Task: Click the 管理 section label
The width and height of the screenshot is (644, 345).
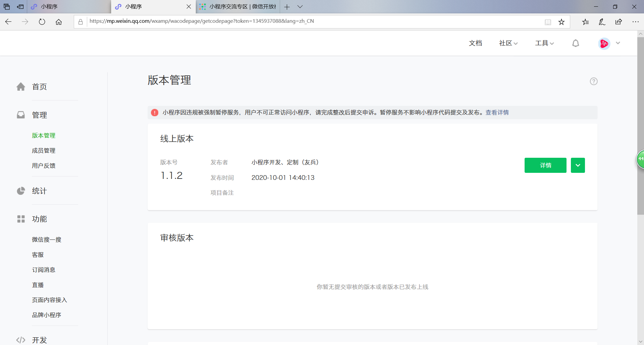Action: (x=39, y=115)
